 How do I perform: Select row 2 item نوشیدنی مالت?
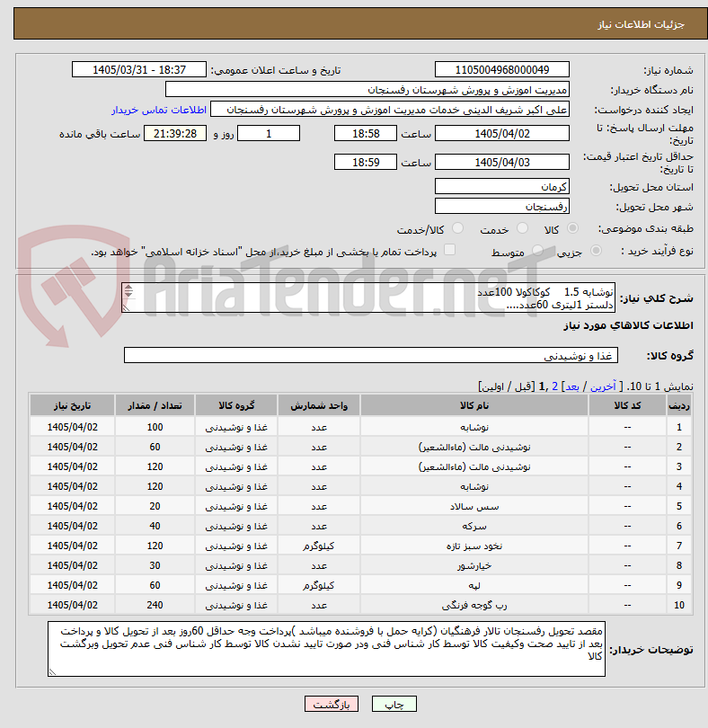pyautogui.click(x=474, y=447)
